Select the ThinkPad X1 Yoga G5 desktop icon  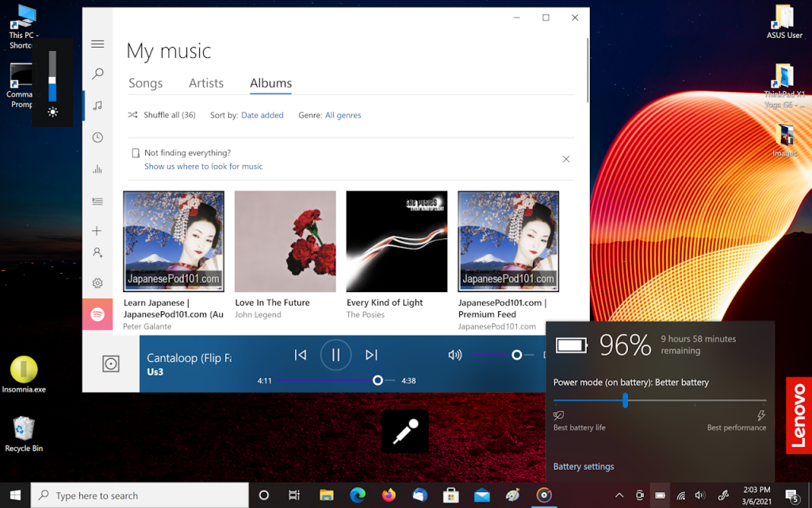pyautogui.click(x=784, y=86)
